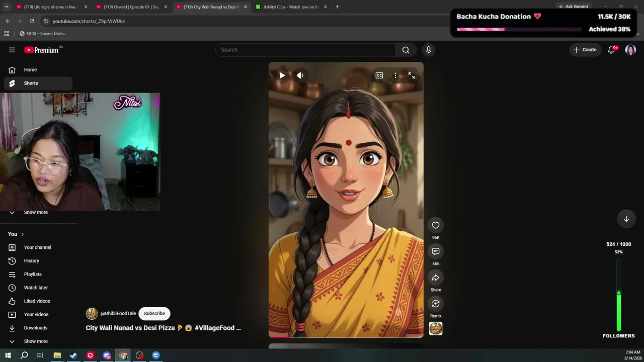Enter fullscreen on the Short player
Viewport: 644px width, 362px height.
tap(412, 75)
